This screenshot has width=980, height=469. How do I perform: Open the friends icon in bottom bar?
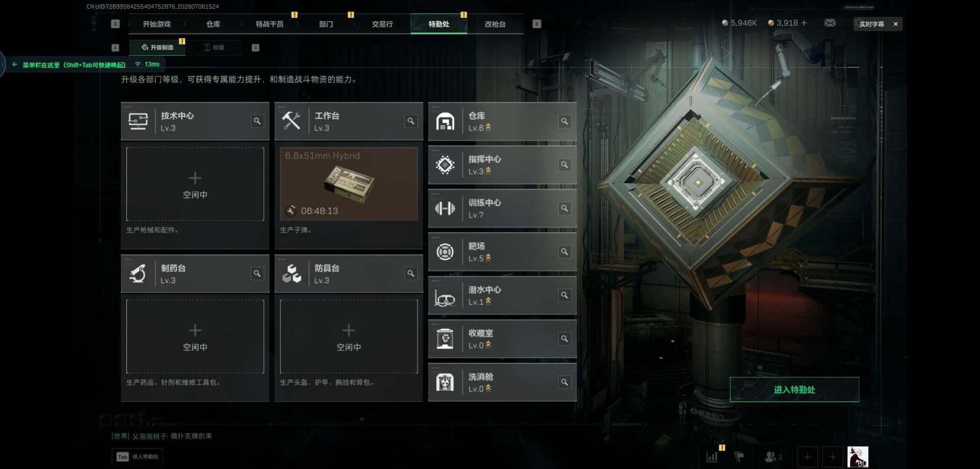[x=773, y=457]
